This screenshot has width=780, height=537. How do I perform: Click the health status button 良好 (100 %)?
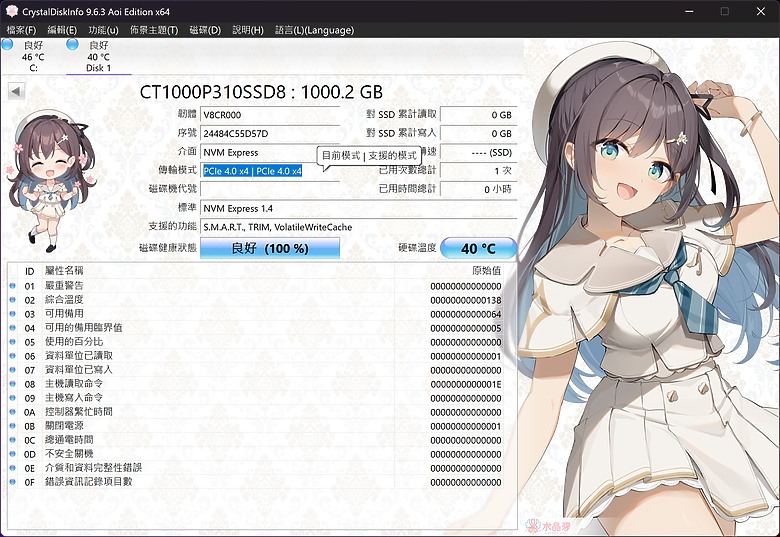tap(270, 248)
